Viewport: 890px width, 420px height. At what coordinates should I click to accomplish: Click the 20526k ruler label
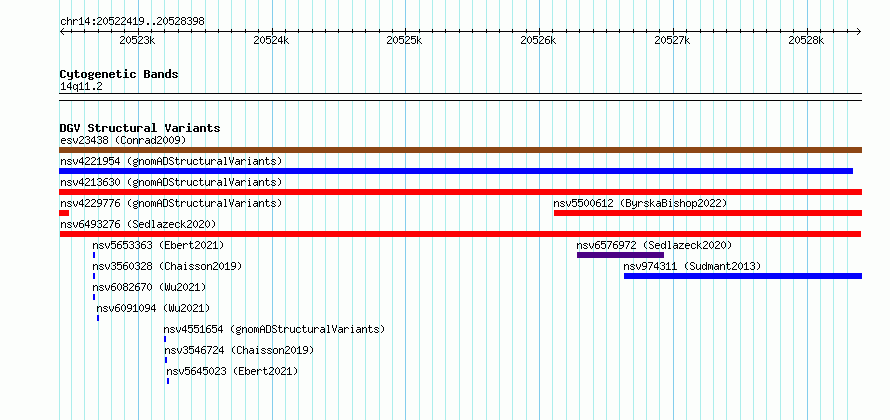pos(539,40)
